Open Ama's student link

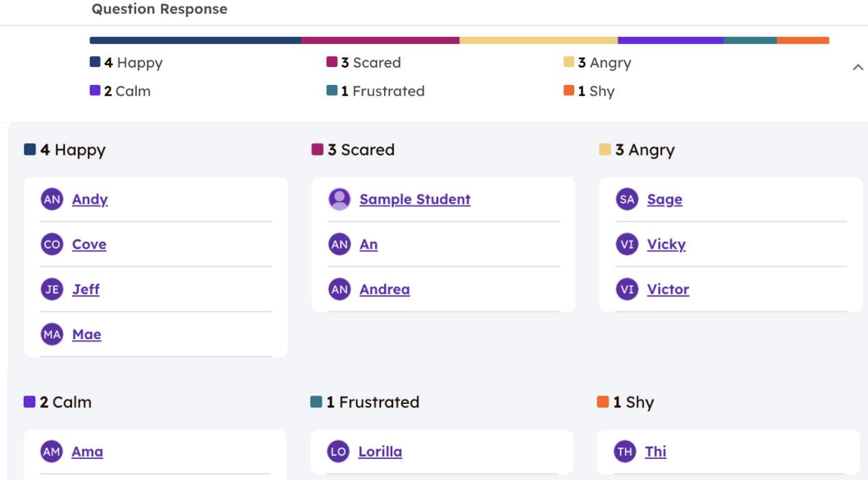click(x=87, y=451)
